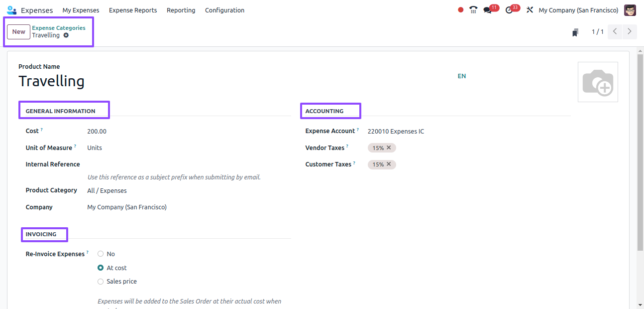Click the Customer Taxes tags field
Viewport: 644px width, 309px height.
click(468, 164)
